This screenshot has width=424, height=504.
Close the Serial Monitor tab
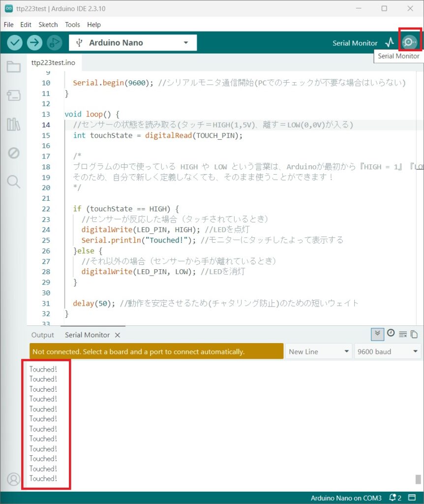coord(118,335)
